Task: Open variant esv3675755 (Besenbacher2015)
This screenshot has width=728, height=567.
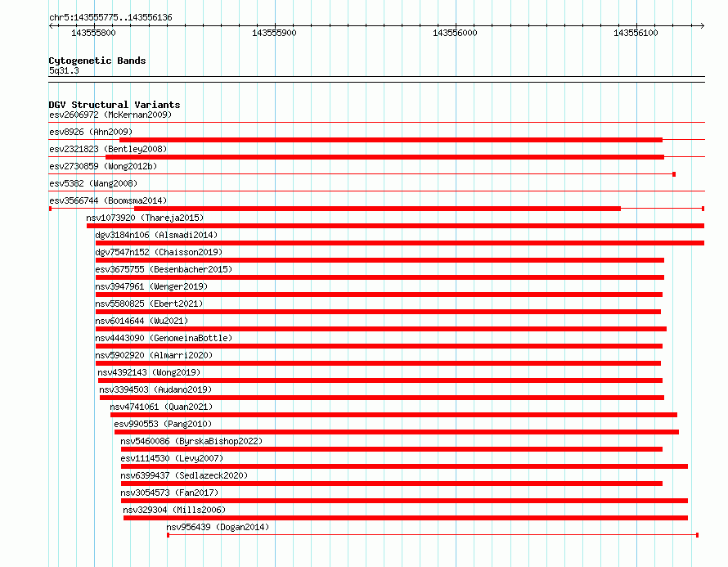Action: click(164, 269)
